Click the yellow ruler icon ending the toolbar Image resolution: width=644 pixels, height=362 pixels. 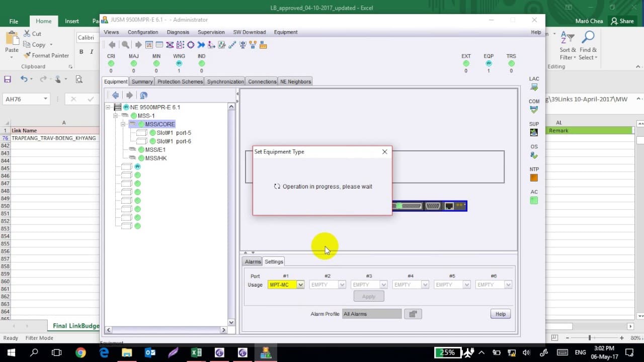pos(263,45)
